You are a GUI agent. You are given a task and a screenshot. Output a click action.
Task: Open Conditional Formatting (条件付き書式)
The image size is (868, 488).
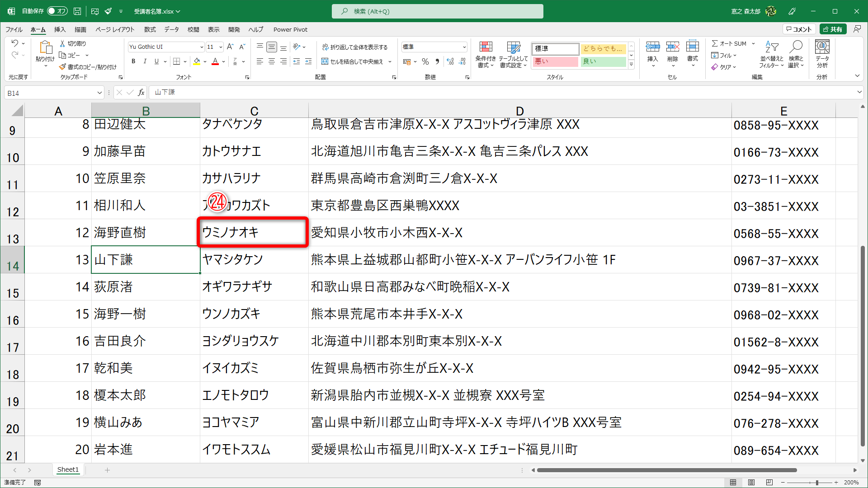486,54
